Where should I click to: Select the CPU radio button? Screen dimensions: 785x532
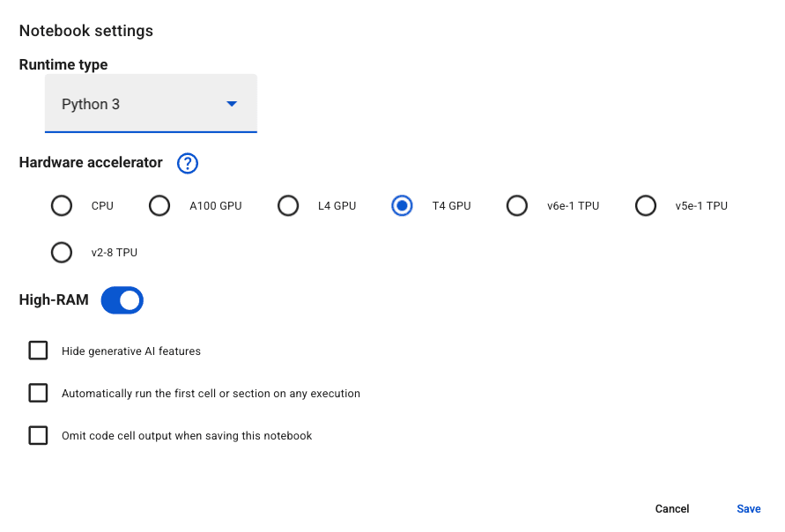click(62, 206)
